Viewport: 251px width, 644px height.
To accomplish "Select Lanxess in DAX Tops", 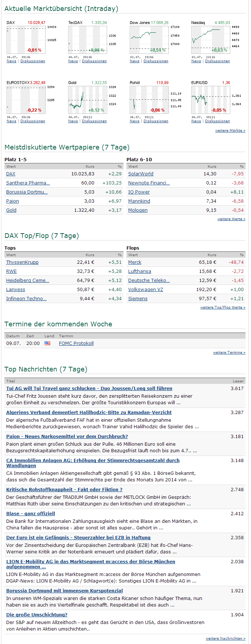I will (16, 290).
